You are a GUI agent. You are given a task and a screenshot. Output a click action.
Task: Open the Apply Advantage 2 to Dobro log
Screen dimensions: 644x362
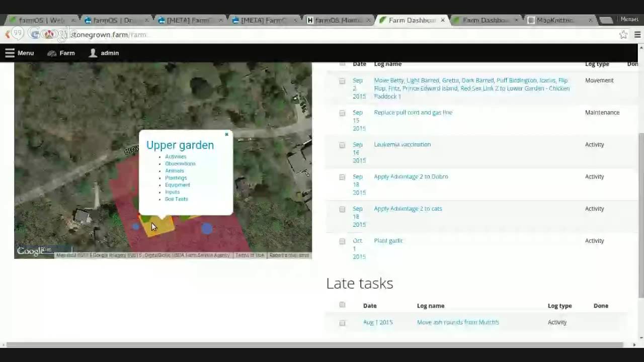[411, 176]
